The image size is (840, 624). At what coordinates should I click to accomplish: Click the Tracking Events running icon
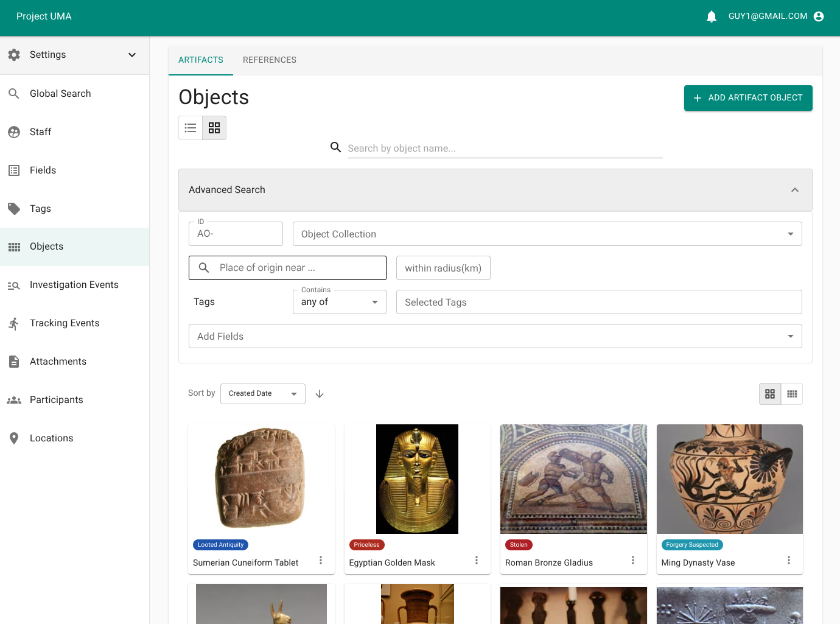click(14, 323)
